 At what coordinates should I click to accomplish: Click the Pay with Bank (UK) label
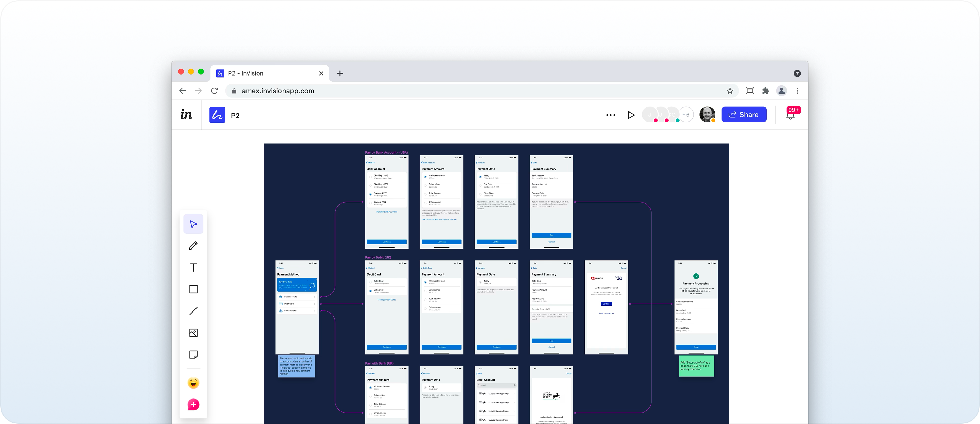(x=379, y=363)
